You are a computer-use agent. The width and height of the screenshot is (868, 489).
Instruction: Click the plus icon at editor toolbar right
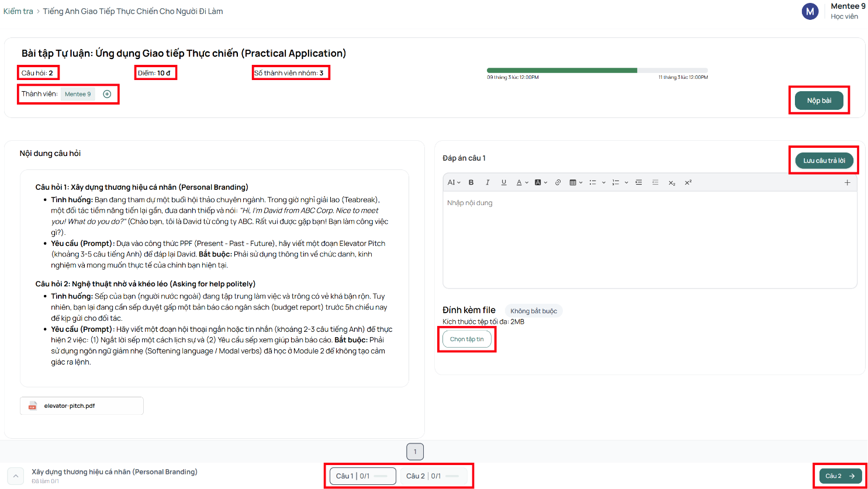coord(848,182)
